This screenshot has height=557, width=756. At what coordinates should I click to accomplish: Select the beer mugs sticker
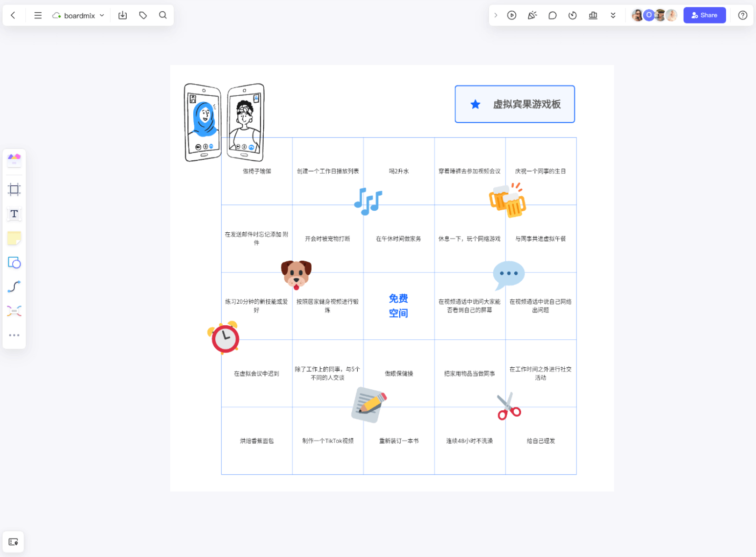click(507, 200)
